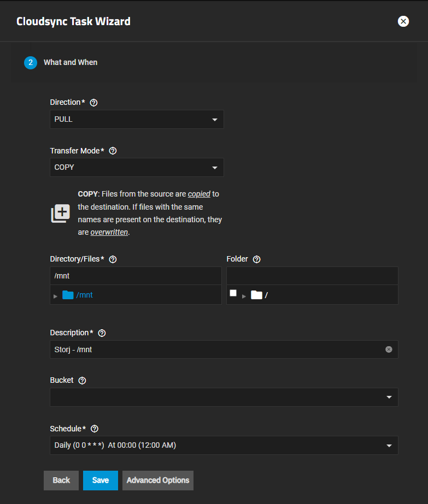Open the Directory/Files help tooltip
This screenshot has width=428, height=504.
(x=113, y=259)
